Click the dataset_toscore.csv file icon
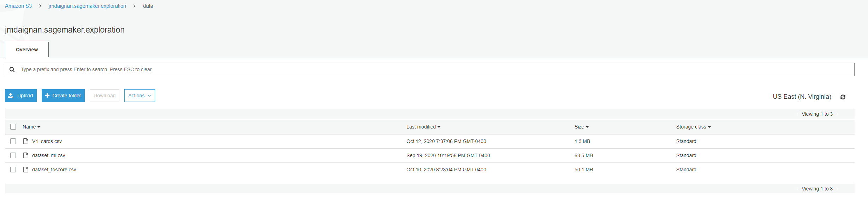The width and height of the screenshot is (868, 200). click(26, 170)
